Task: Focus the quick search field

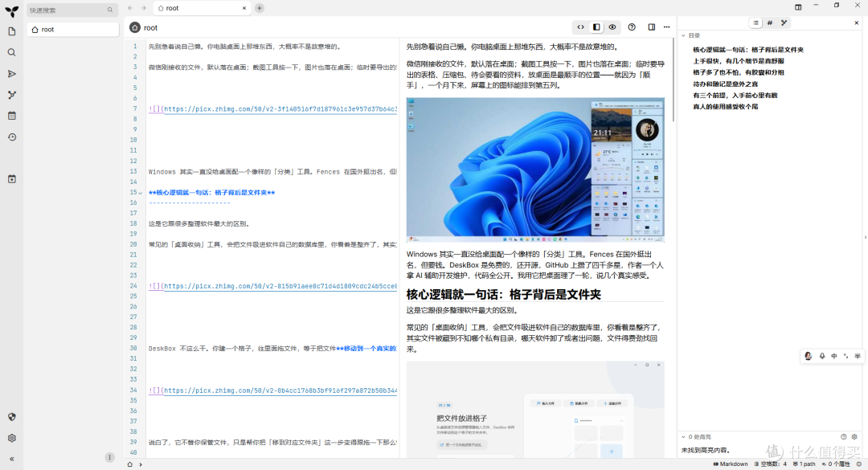Action: 72,10
